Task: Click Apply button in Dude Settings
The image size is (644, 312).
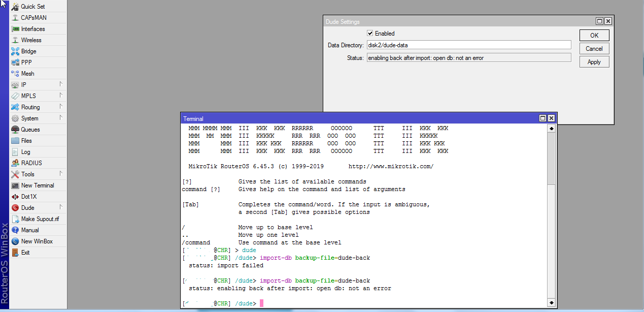Action: click(x=594, y=62)
